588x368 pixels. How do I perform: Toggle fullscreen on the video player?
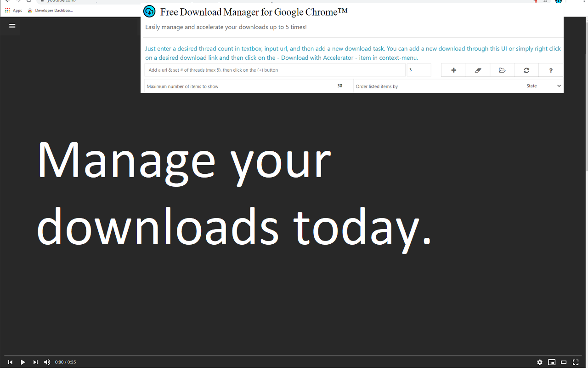[x=576, y=362]
